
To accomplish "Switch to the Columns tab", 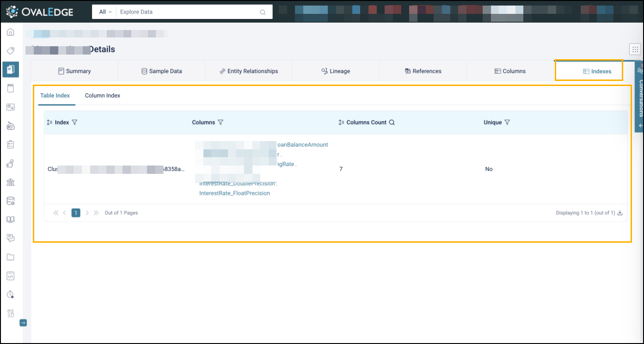I will coord(510,71).
